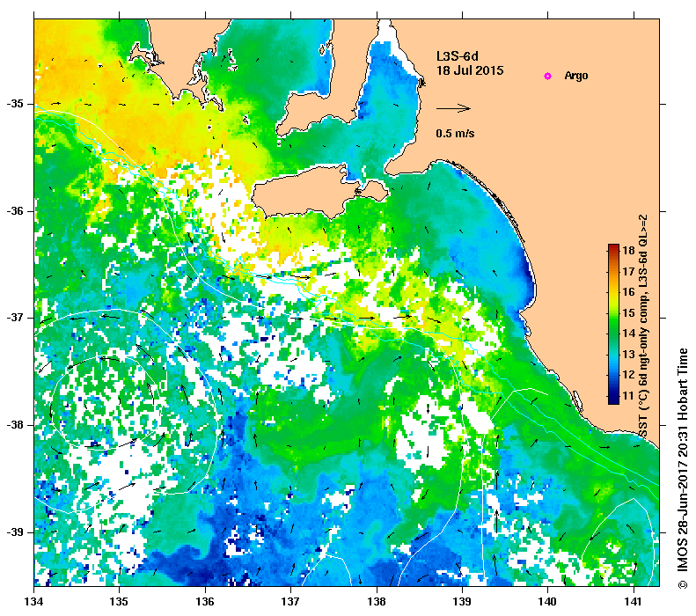Click the longitude label '140'
The image size is (696, 616).
pos(547,602)
